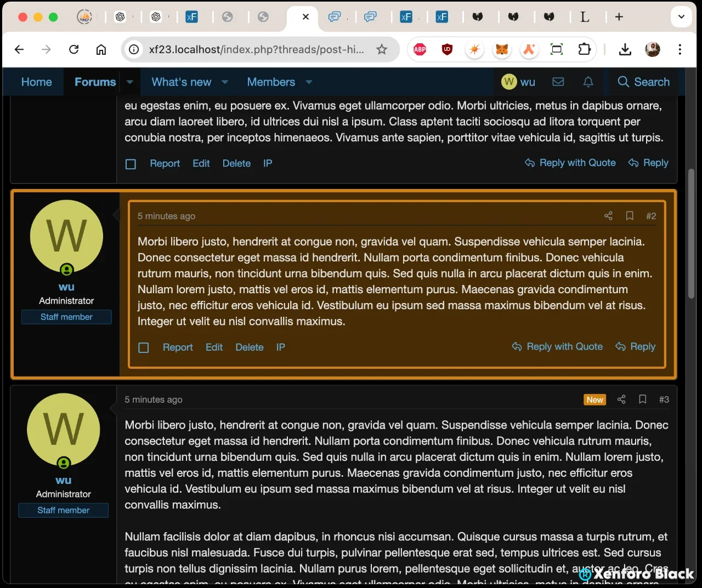Click the browser forward arrow

pos(46,50)
